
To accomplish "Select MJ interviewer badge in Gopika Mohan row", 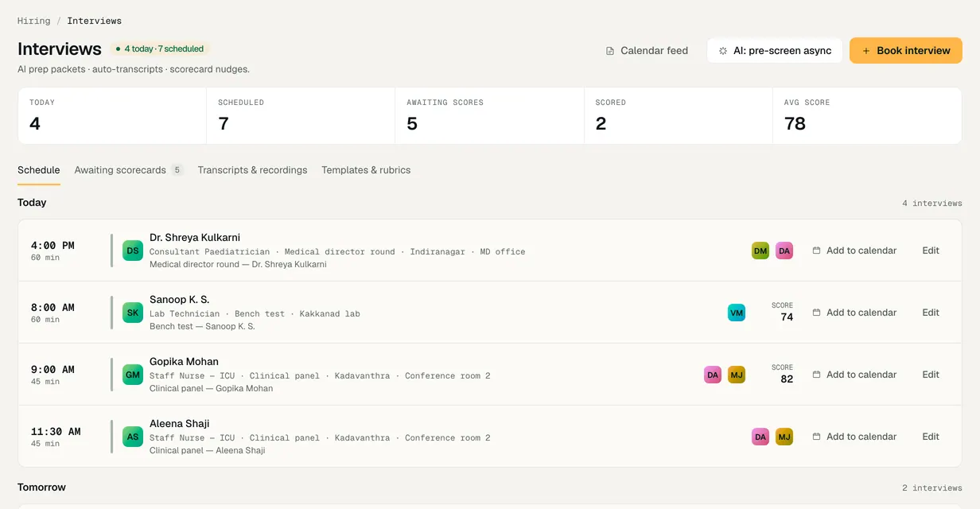I will 737,375.
